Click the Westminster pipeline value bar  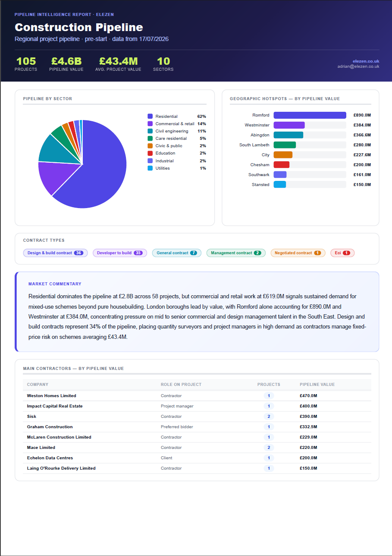click(x=289, y=125)
